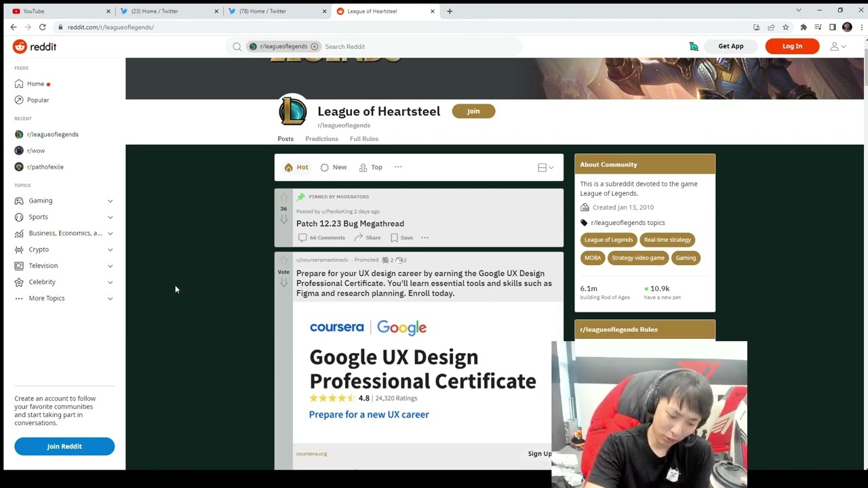Click the Gaming topic tag

click(686, 258)
